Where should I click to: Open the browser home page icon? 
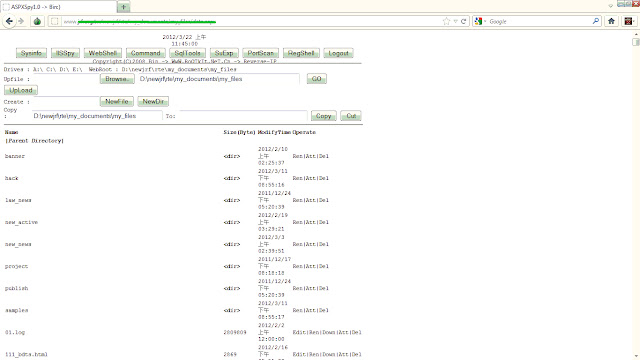point(611,21)
